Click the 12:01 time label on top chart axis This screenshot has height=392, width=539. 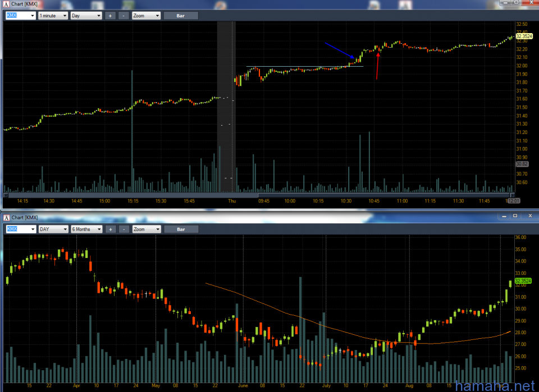click(514, 201)
